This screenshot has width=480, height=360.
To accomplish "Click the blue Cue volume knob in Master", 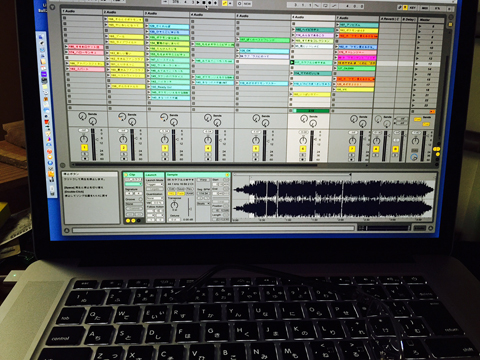I will (x=414, y=157).
